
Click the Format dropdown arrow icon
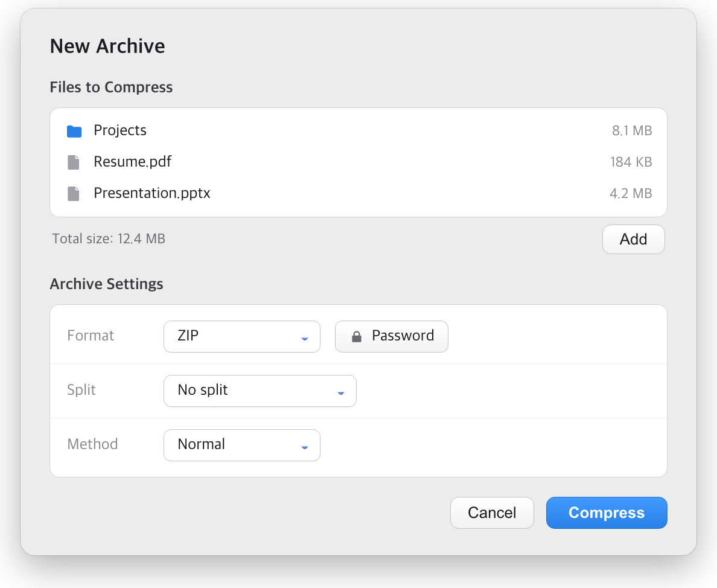tap(305, 339)
